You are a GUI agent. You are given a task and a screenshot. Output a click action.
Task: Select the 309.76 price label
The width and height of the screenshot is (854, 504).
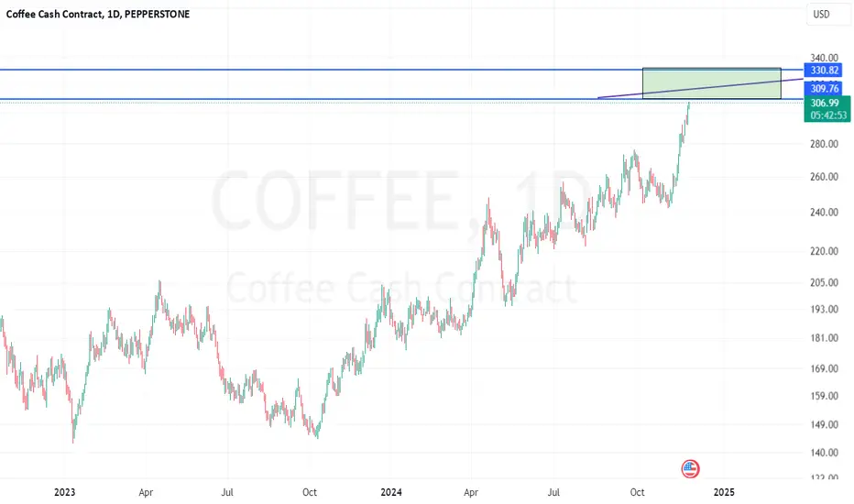point(824,88)
